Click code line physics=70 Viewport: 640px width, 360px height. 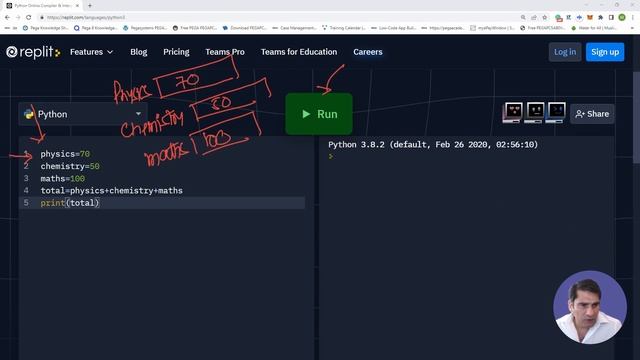(x=65, y=154)
